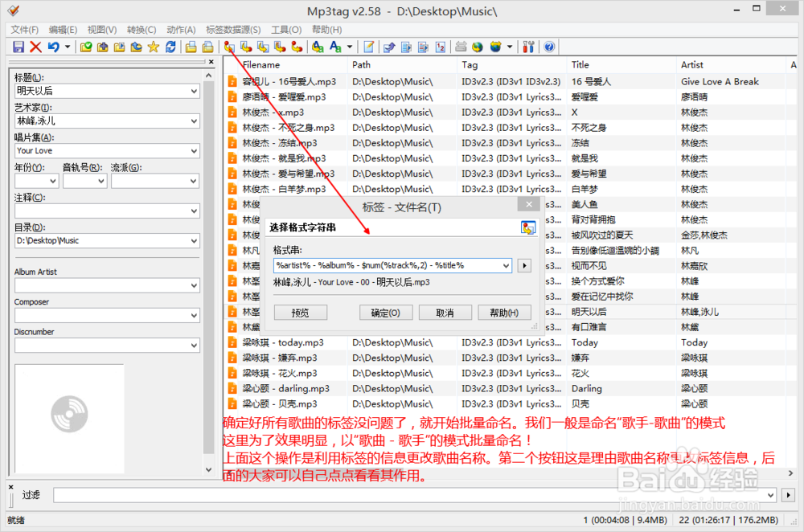
Task: Open the placeholder arrow button beside format string
Action: 524,265
